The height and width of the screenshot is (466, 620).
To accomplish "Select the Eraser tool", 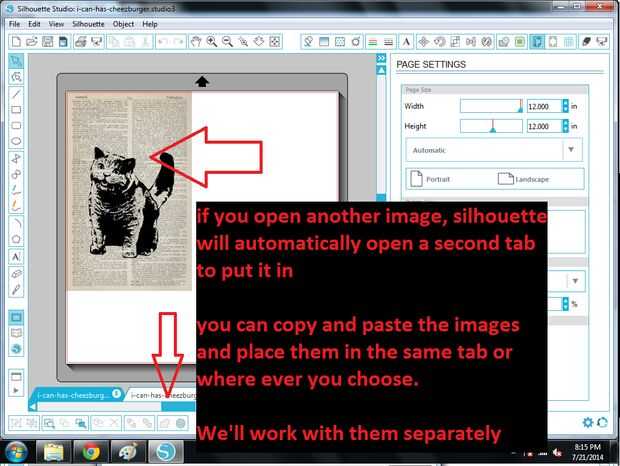I will (x=16, y=274).
